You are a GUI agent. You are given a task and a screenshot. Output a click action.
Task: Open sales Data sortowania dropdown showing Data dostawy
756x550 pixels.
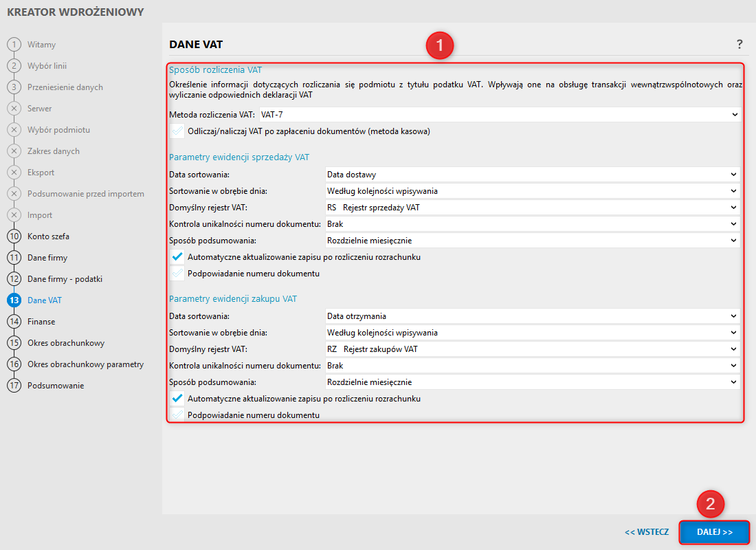[532, 175]
